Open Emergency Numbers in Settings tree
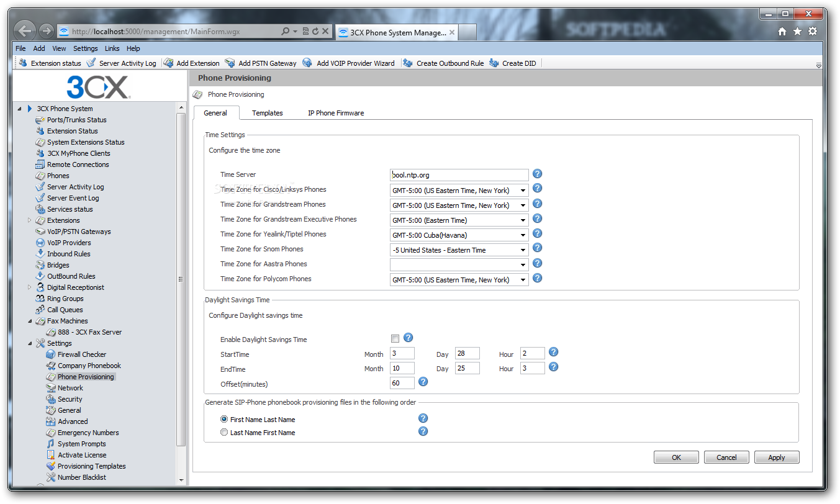Screen dimensions: 840x504 88,433
